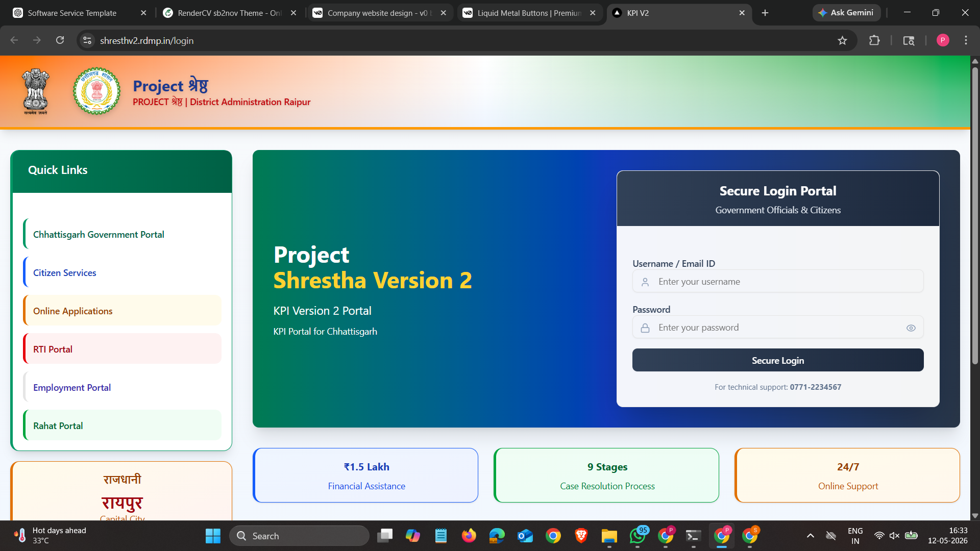The width and height of the screenshot is (980, 551).
Task: View site information icon in address bar
Action: (88, 40)
